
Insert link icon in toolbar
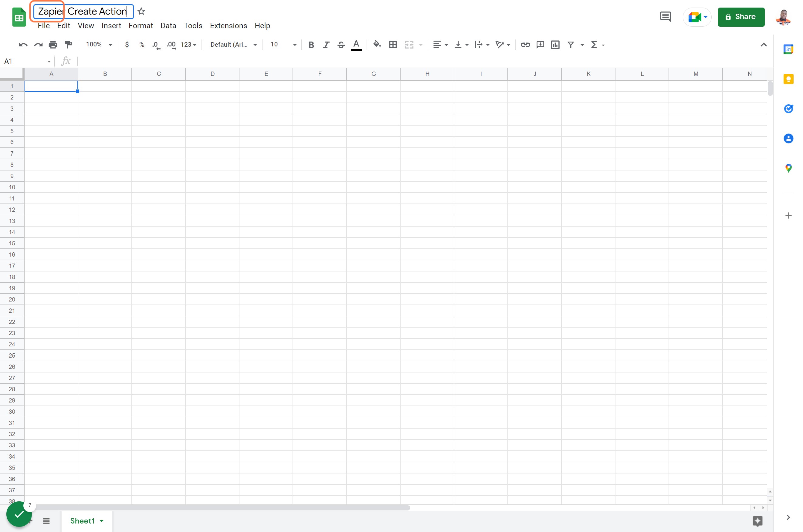525,45
